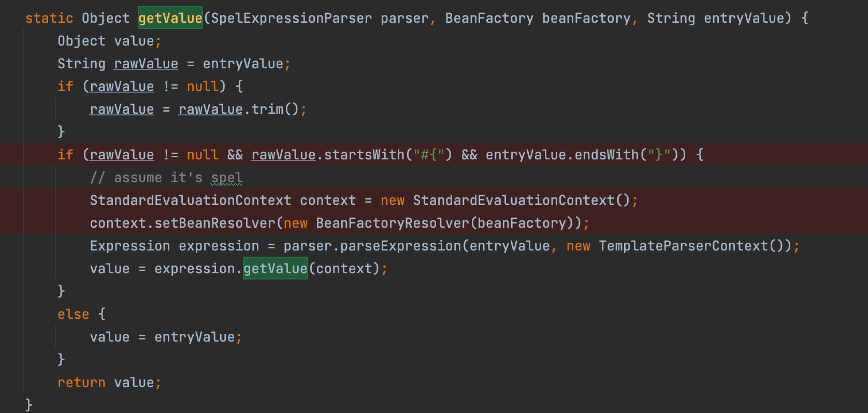Screen dimensions: 868x413
Task: Click the 'Expression' type declaration
Action: 130,246
